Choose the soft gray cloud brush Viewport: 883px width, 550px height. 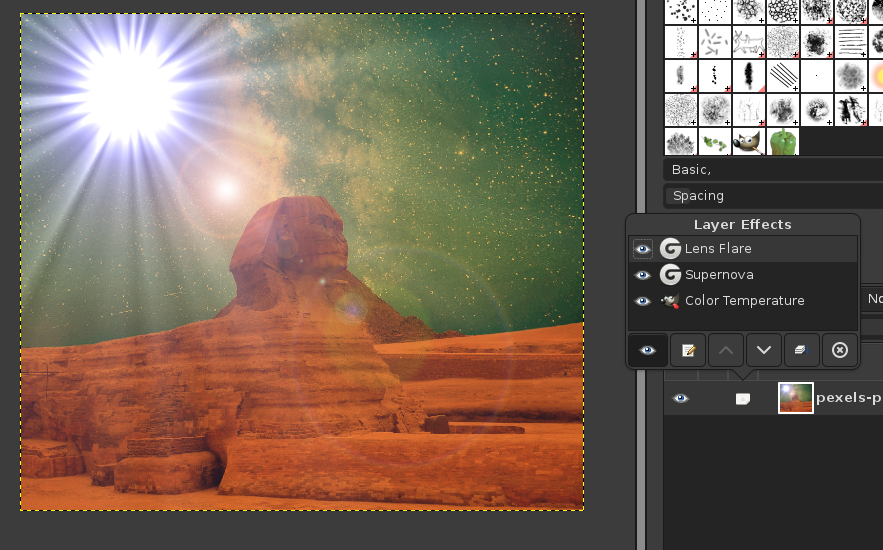pyautogui.click(x=851, y=75)
